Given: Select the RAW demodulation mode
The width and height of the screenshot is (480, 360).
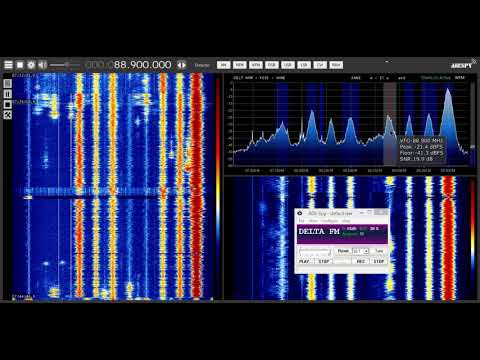Looking at the screenshot, I should pyautogui.click(x=336, y=65).
